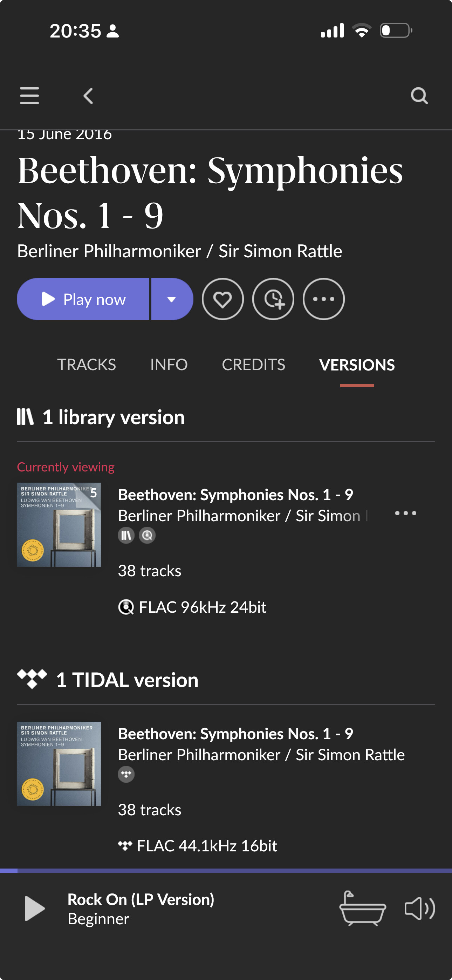Expand the Play now dropdown arrow

pyautogui.click(x=172, y=299)
